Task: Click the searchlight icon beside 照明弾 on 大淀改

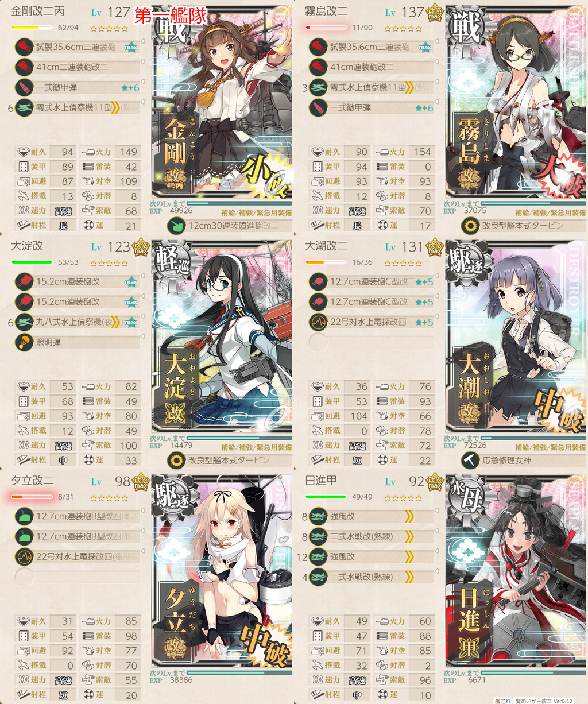Action: point(24,342)
